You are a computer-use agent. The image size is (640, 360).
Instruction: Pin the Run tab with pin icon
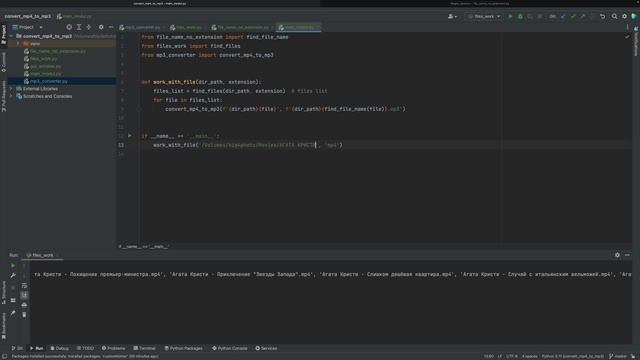(13, 313)
